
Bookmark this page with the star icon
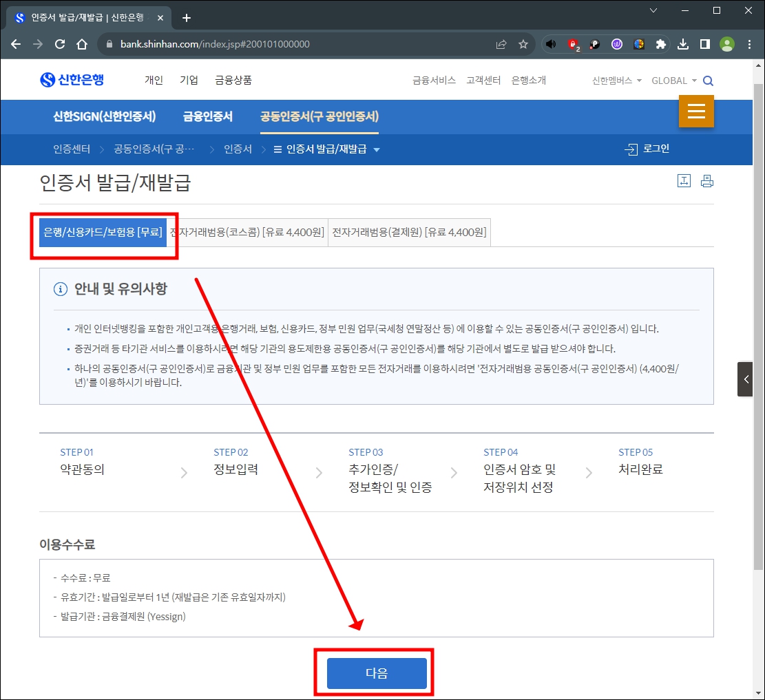523,44
